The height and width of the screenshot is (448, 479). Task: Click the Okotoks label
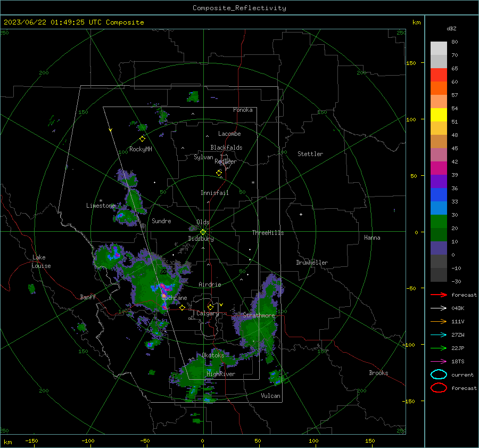pyautogui.click(x=213, y=355)
